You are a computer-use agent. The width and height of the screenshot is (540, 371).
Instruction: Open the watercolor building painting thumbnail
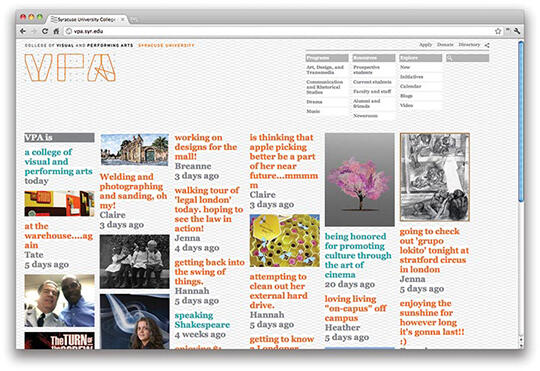[135, 150]
